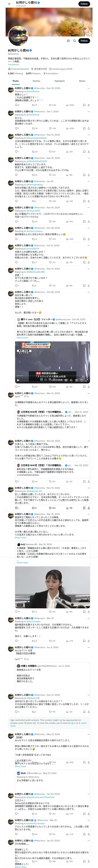
Task: Search this profile's posts with magnifier icon
Action: (74, 41)
